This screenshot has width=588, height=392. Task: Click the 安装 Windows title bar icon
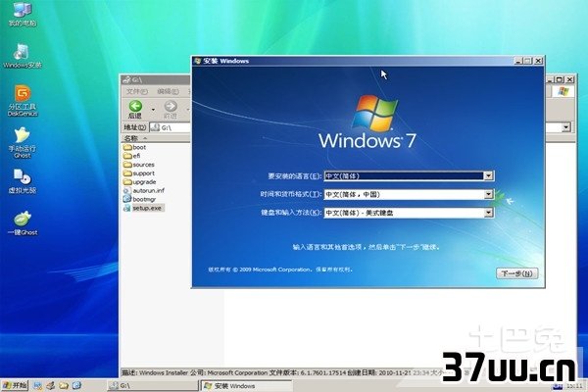198,61
